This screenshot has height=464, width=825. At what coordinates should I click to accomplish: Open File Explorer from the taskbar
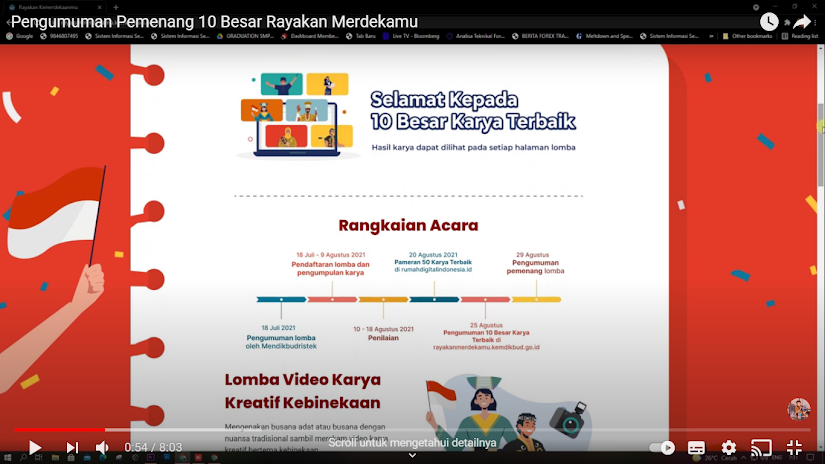click(x=55, y=458)
